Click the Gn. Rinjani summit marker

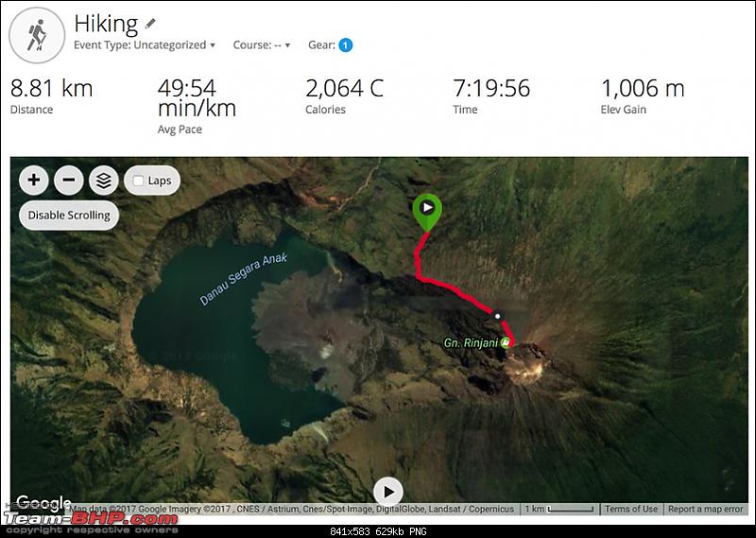coord(505,342)
